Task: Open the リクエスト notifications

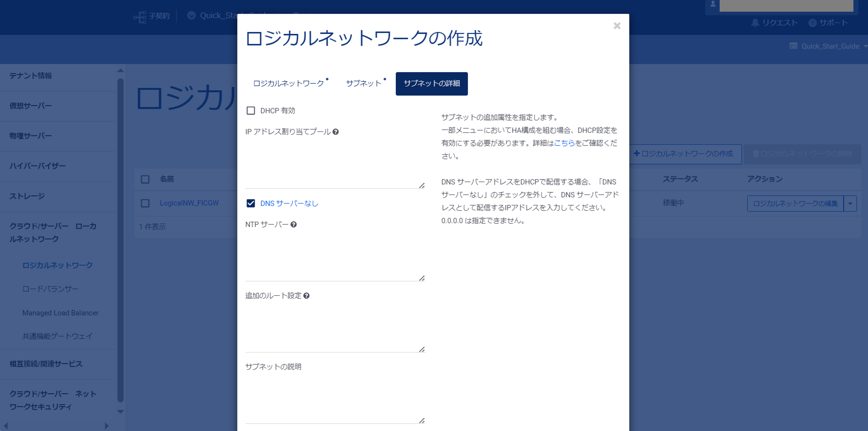Action: [774, 23]
